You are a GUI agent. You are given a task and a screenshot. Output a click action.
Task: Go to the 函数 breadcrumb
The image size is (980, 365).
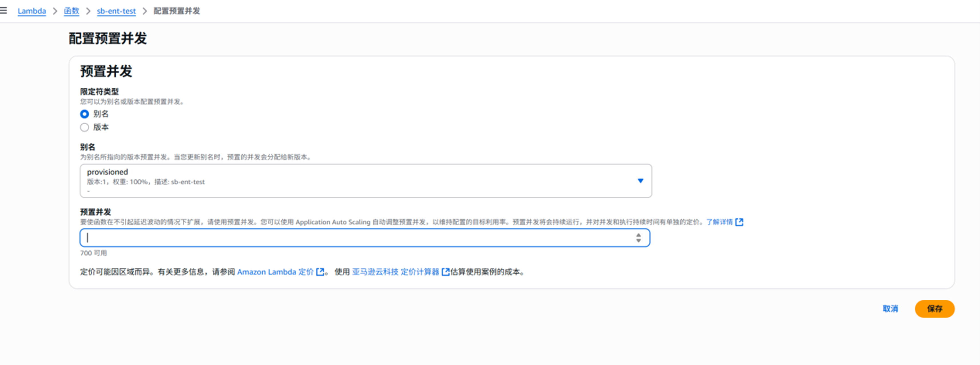click(x=71, y=11)
